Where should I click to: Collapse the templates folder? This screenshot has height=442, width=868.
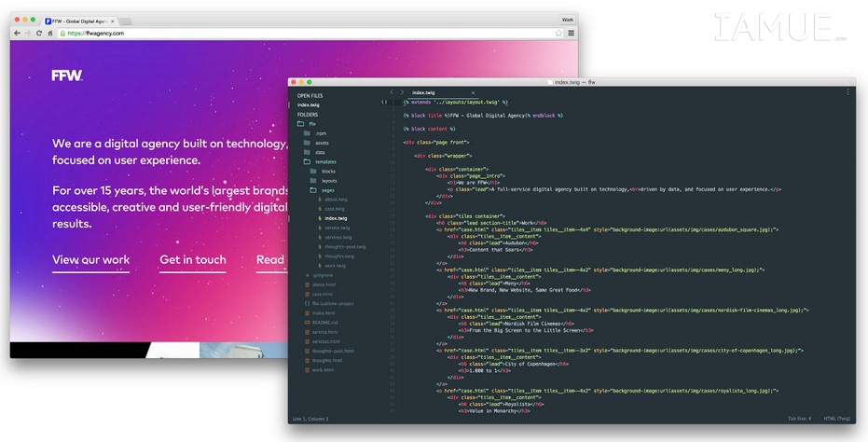tap(307, 161)
